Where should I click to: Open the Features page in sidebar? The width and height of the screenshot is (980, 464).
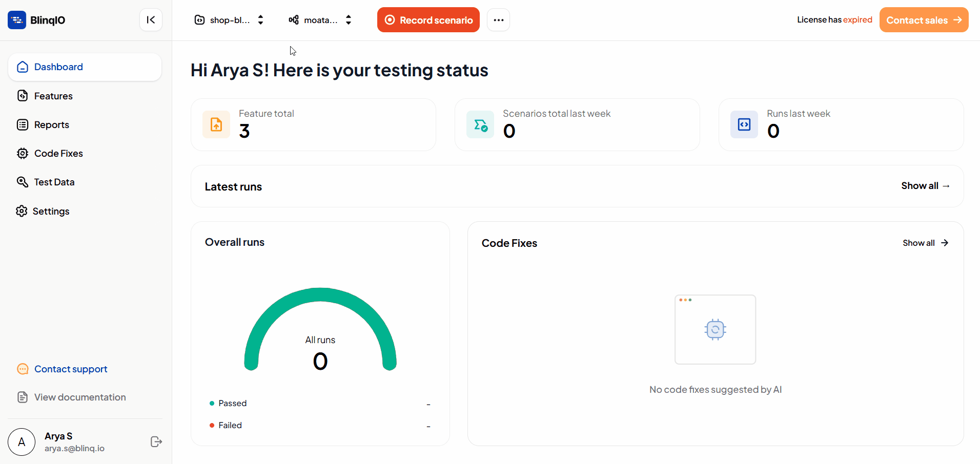pyautogui.click(x=85, y=96)
